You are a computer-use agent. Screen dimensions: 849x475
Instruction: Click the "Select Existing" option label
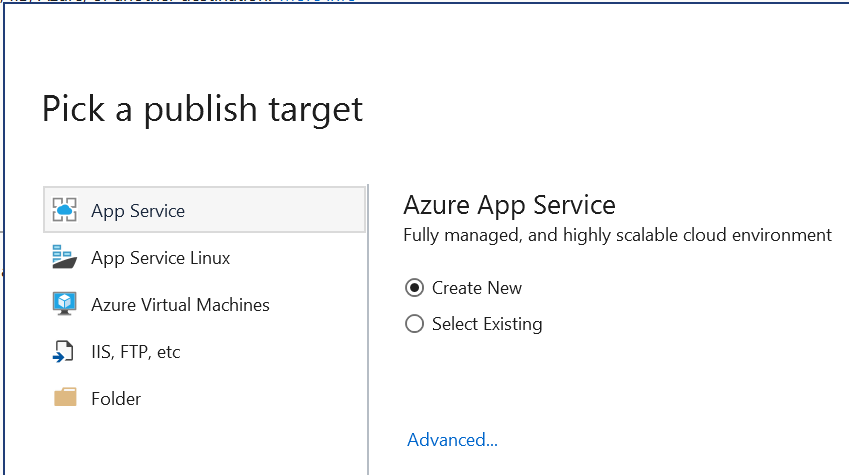coord(486,324)
